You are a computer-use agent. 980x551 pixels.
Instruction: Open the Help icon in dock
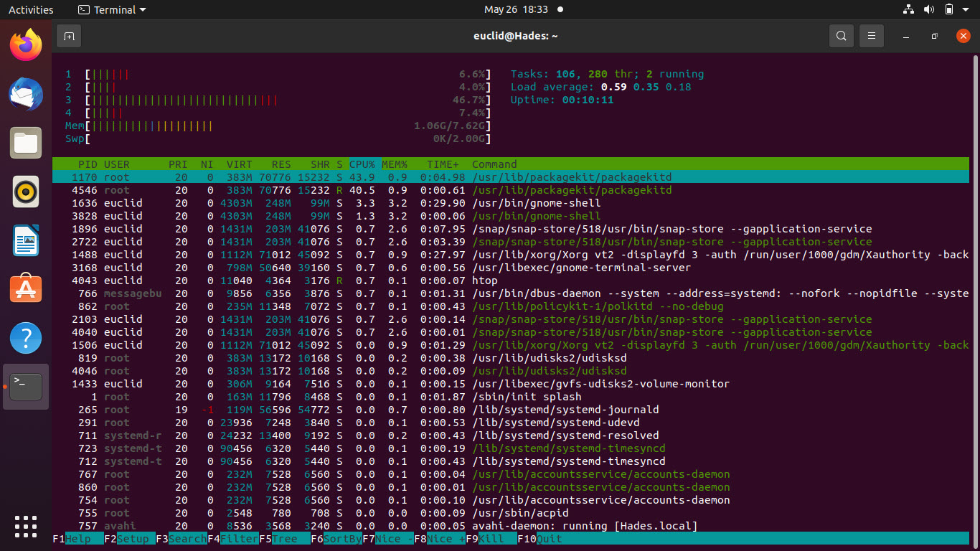[26, 338]
